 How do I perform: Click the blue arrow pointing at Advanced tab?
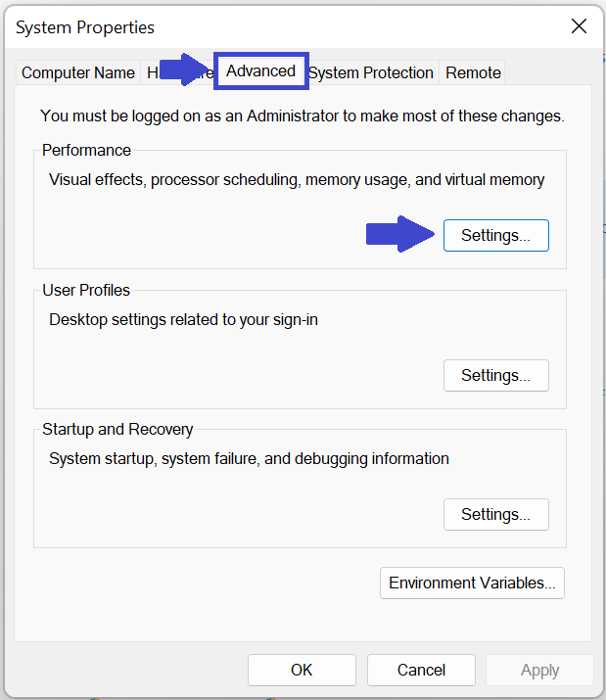tap(186, 70)
